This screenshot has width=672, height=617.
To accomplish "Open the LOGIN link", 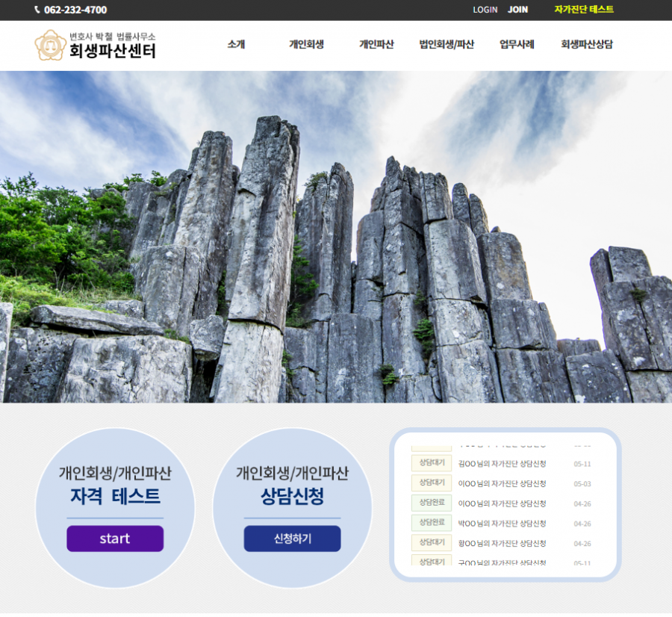I will click(485, 10).
